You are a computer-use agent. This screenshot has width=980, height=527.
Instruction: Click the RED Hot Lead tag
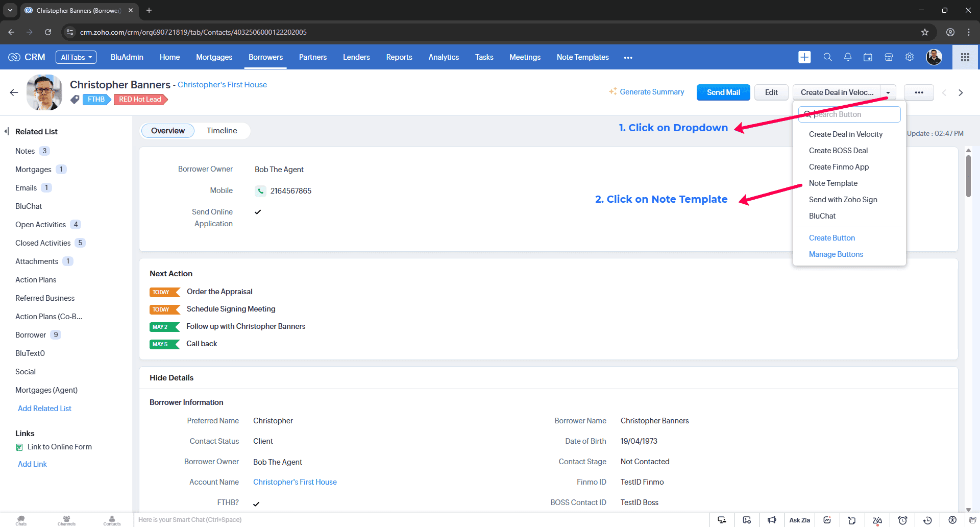click(140, 100)
